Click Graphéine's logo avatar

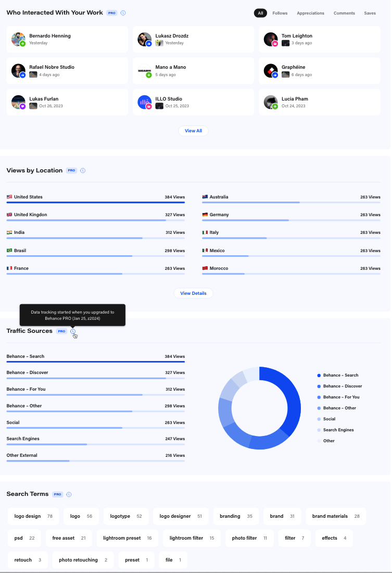tap(270, 70)
